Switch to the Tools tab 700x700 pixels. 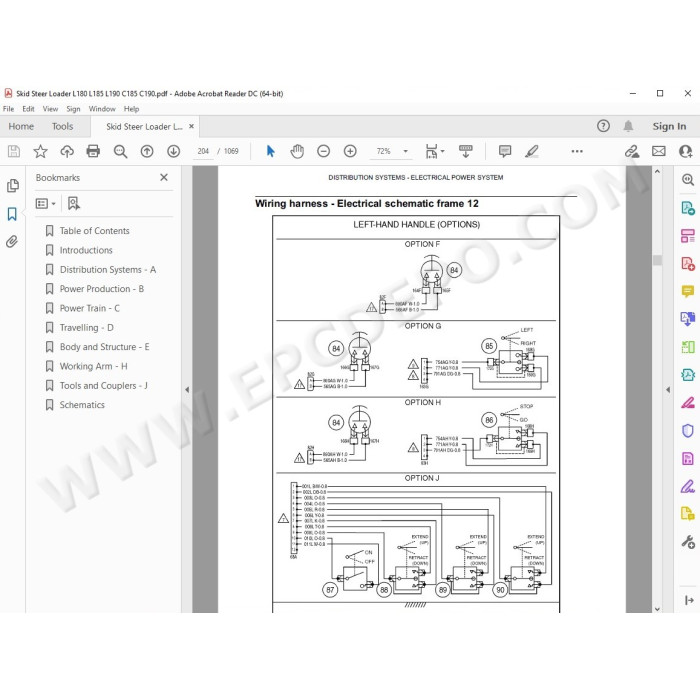point(62,126)
